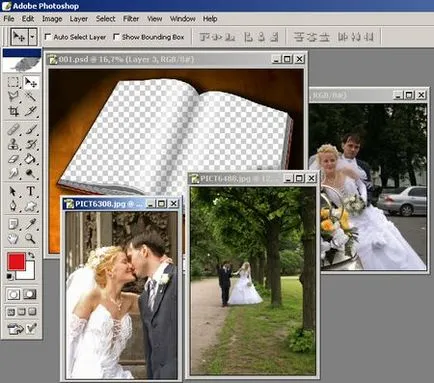This screenshot has height=383, width=434.
Task: Click the Move tool preset icon in options bar
Action: point(19,37)
